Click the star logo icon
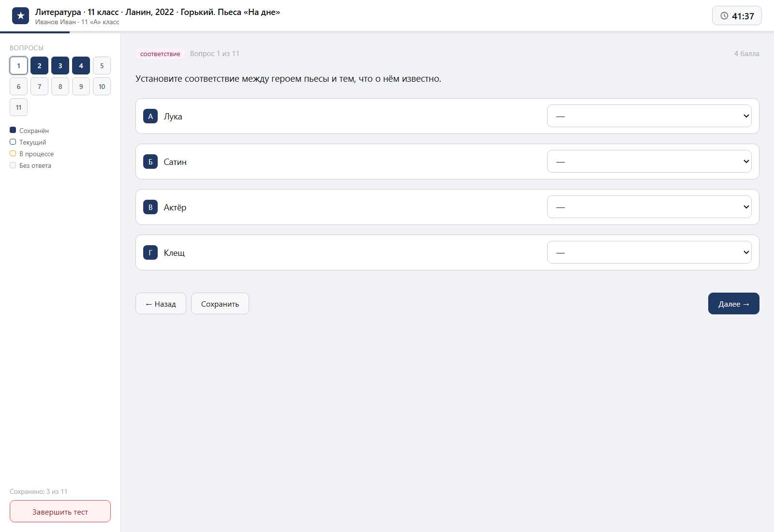 20,16
